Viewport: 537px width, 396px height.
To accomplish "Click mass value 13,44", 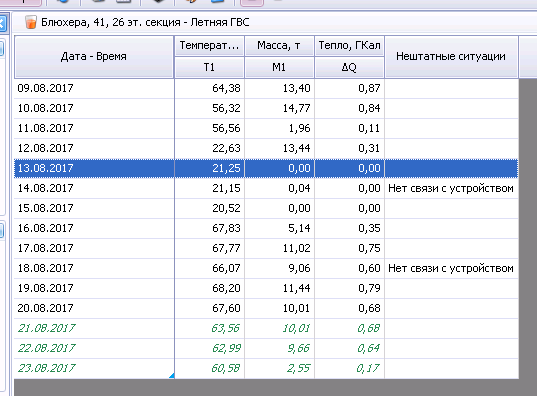I will tap(297, 148).
